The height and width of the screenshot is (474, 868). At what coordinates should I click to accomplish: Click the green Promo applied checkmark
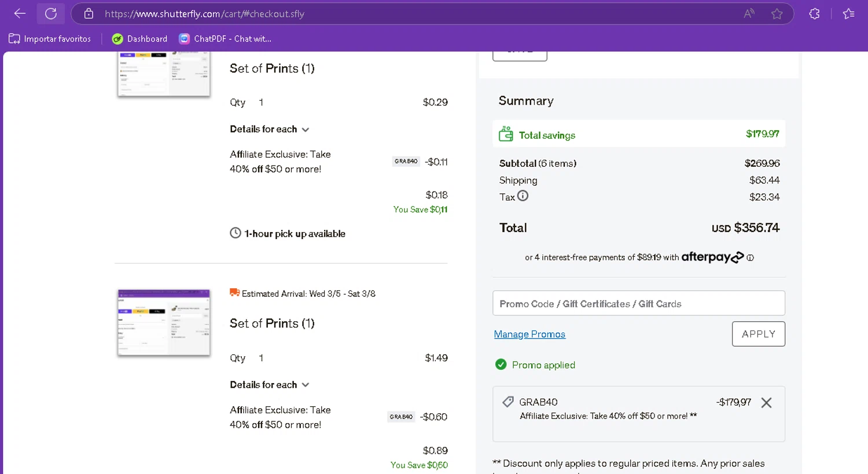(501, 364)
